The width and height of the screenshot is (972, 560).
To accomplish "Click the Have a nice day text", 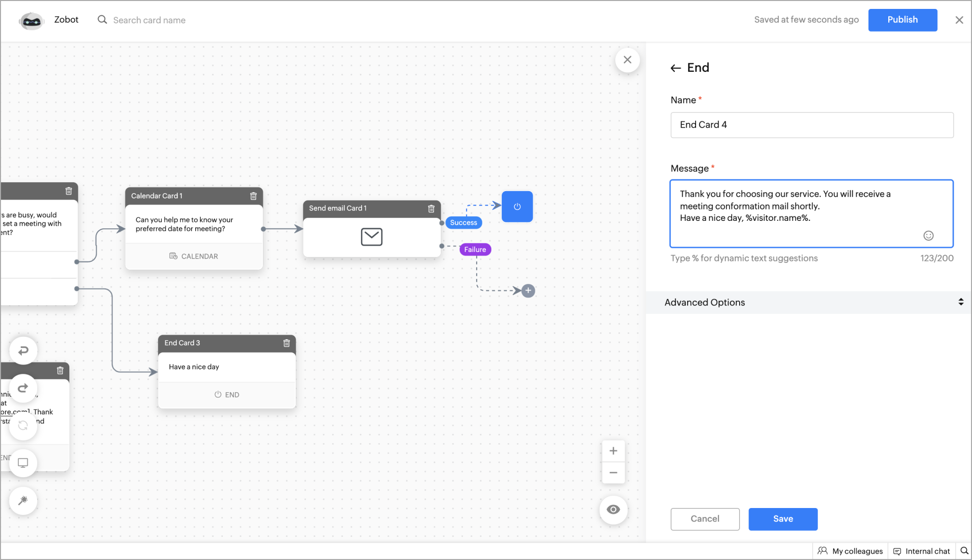I will point(194,367).
